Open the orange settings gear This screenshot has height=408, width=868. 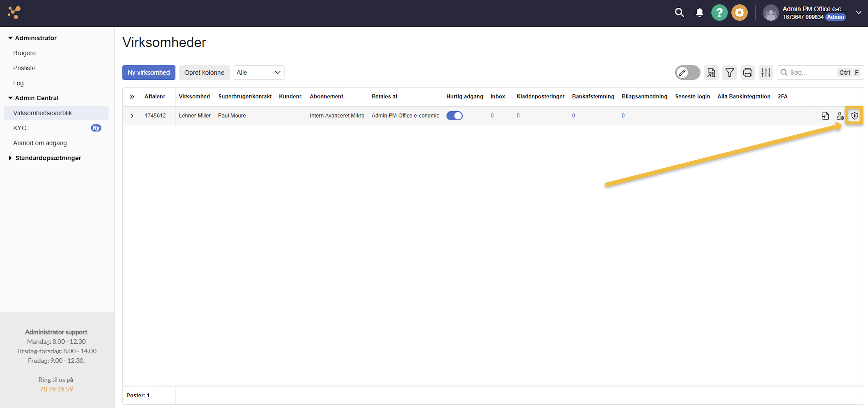739,13
